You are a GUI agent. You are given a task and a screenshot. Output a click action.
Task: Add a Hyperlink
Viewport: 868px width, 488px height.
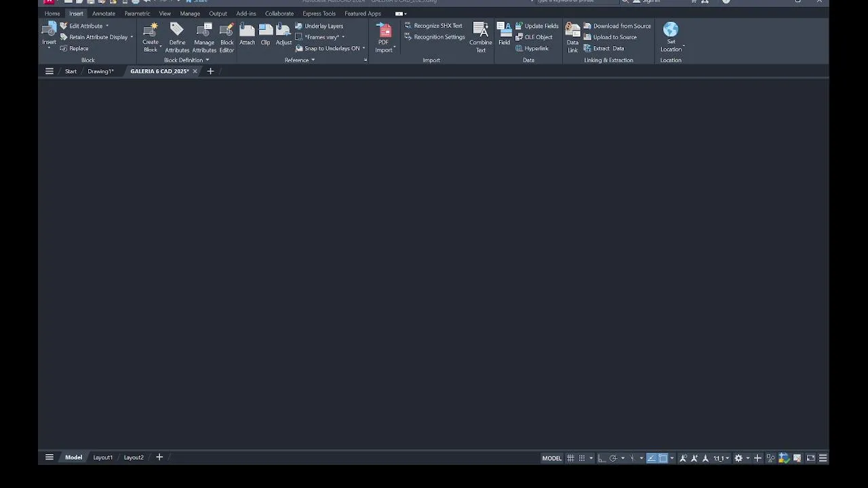coord(532,49)
